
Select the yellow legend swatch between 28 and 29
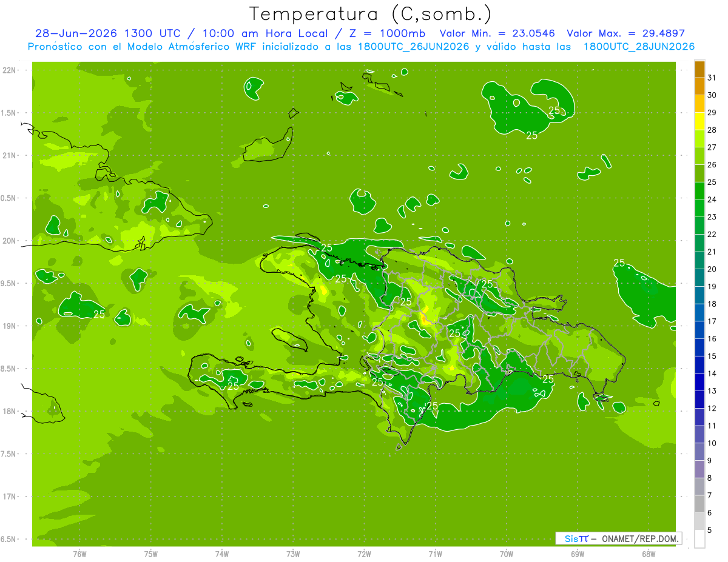tap(699, 121)
